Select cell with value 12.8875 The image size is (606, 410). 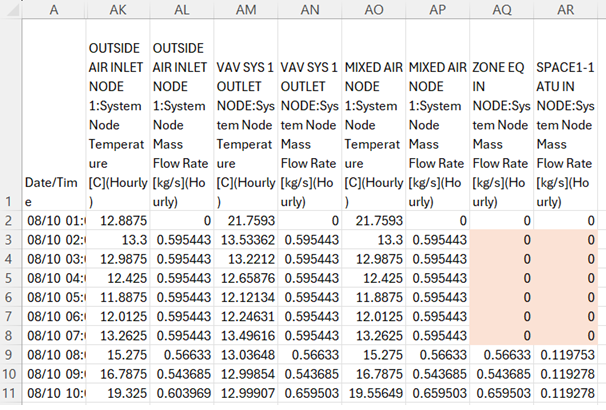(118, 221)
